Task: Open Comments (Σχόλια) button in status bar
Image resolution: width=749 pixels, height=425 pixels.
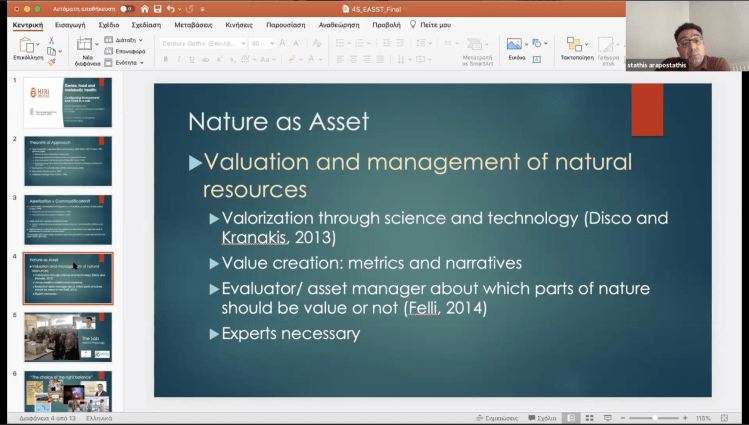Action: pos(543,418)
